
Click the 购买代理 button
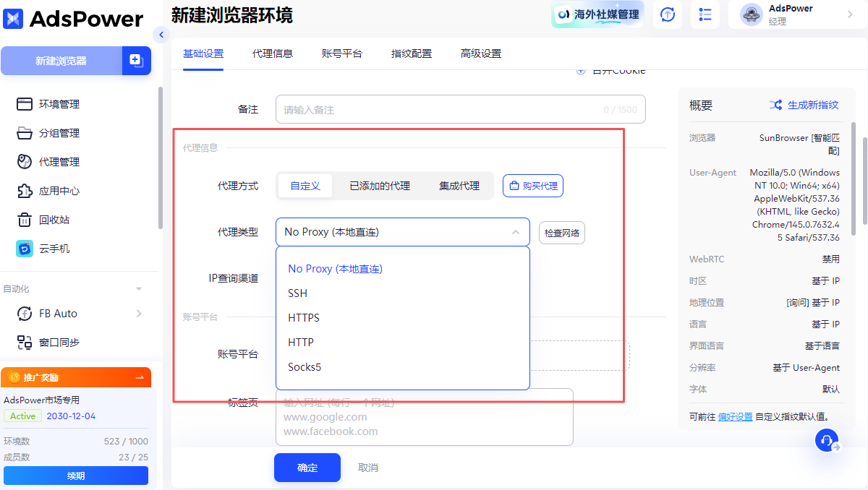point(533,186)
